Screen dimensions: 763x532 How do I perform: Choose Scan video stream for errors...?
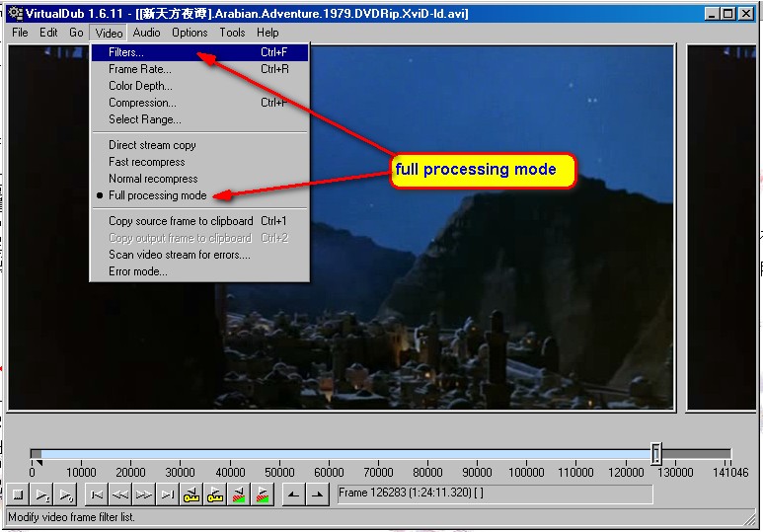(199, 255)
